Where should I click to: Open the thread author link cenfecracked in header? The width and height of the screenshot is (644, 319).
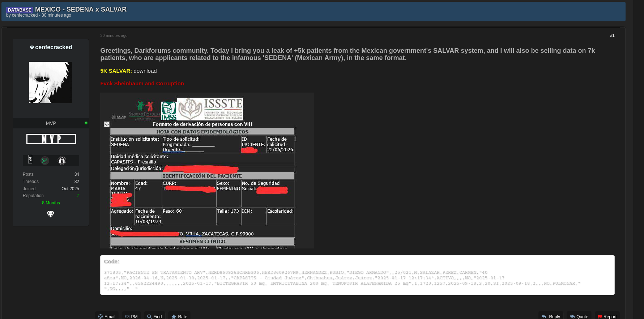click(x=25, y=15)
